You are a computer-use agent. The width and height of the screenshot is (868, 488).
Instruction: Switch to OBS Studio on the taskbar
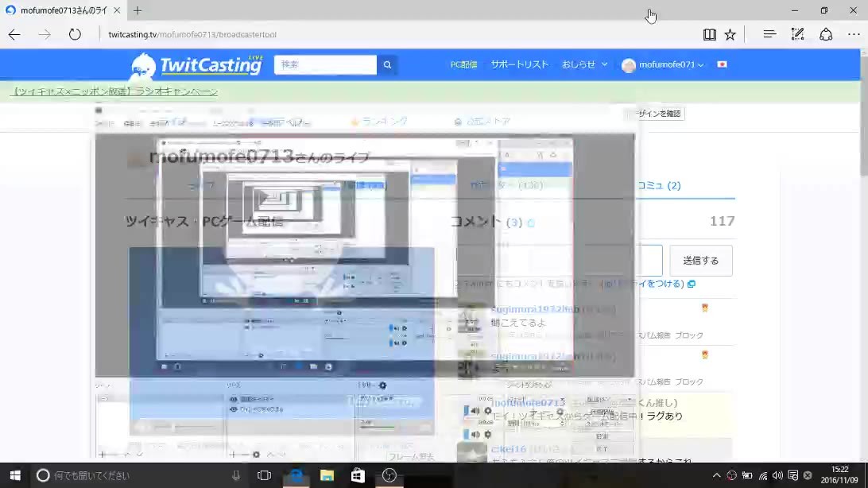pos(389,475)
